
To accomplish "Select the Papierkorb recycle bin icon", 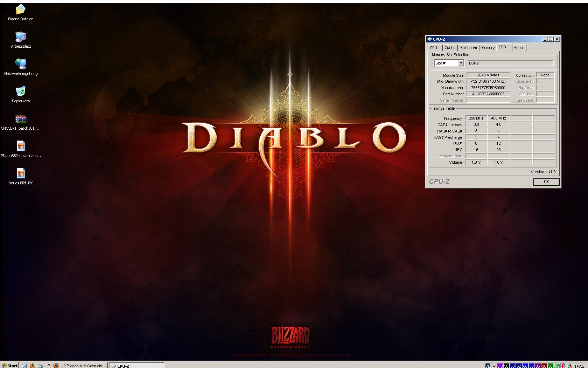I will point(21,95).
